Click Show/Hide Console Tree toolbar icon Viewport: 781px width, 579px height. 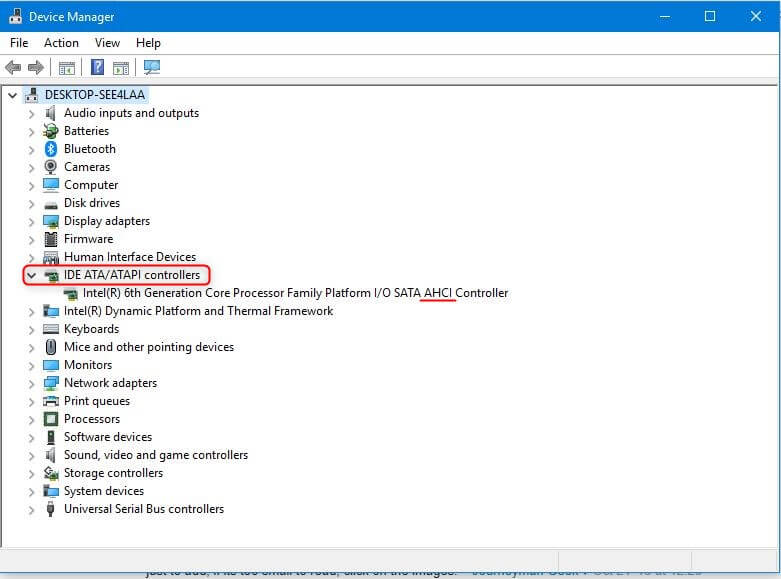coord(67,68)
